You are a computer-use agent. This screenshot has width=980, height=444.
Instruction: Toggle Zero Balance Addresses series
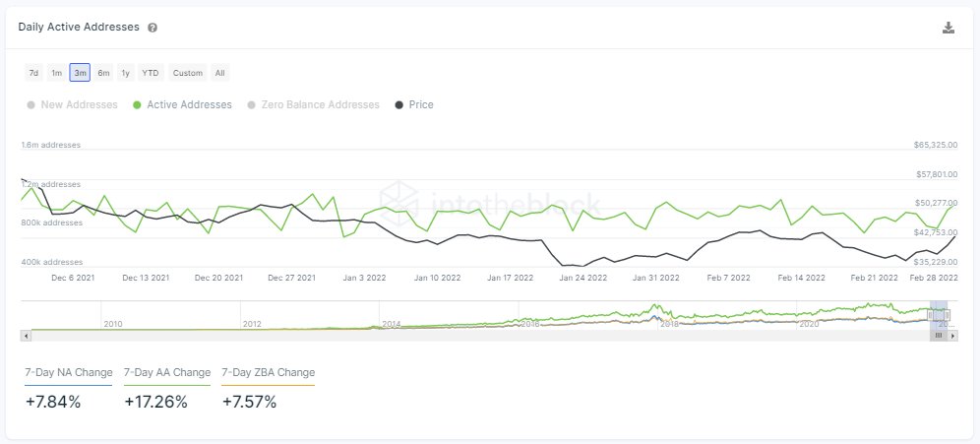(313, 105)
